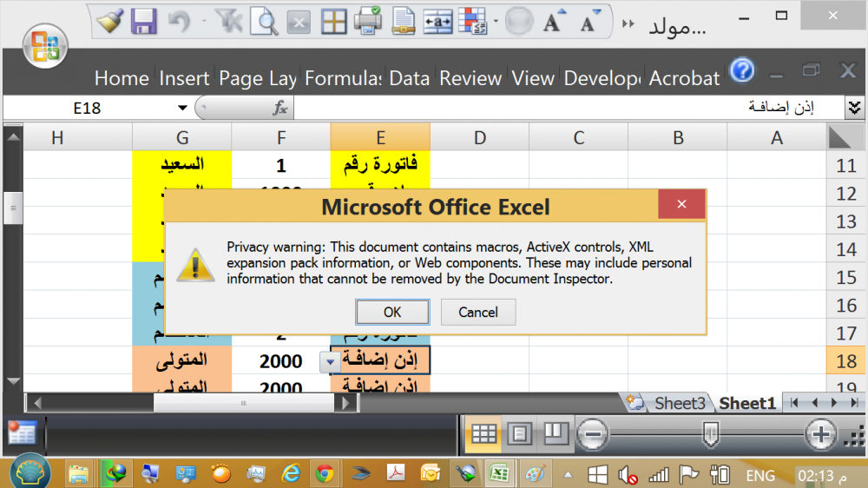Image resolution: width=868 pixels, height=488 pixels.
Task: Open the Name Box dropdown arrow
Action: tap(182, 108)
